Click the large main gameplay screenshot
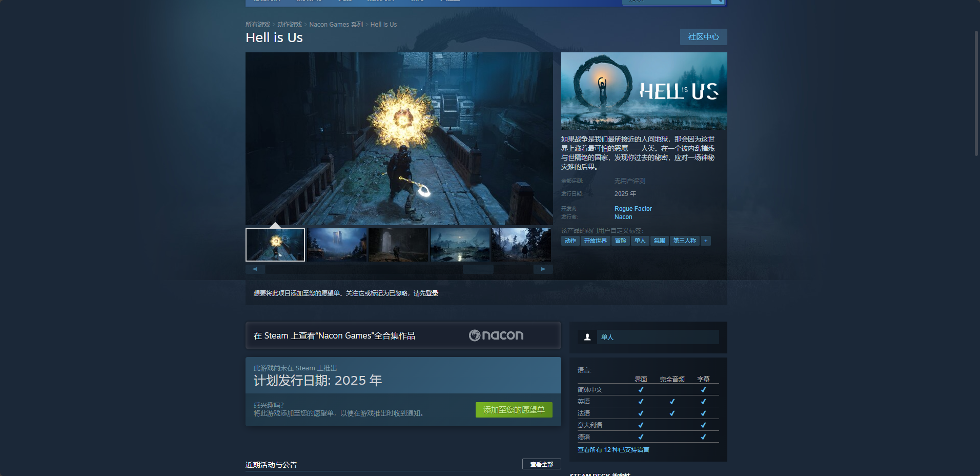 399,138
